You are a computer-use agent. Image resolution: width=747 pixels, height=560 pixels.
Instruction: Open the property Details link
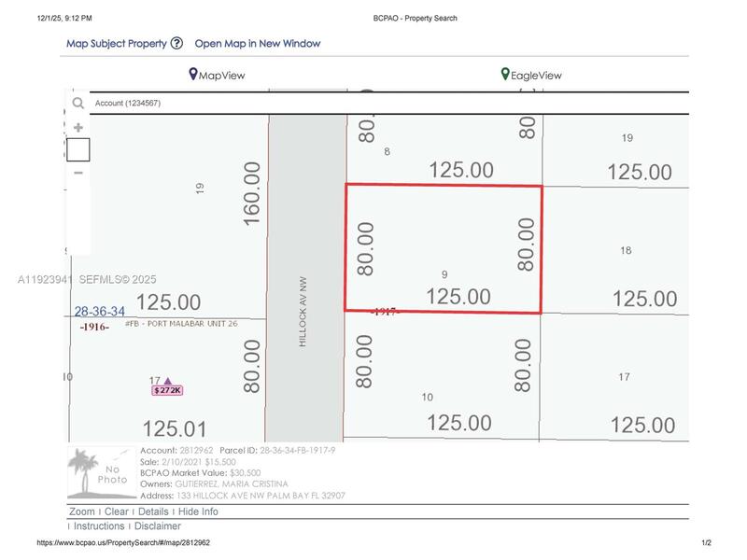(153, 511)
